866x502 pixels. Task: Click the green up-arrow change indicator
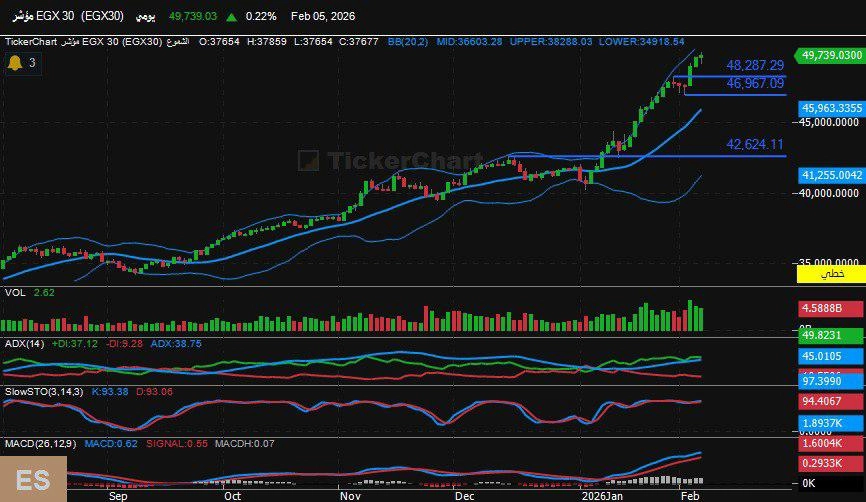click(232, 17)
